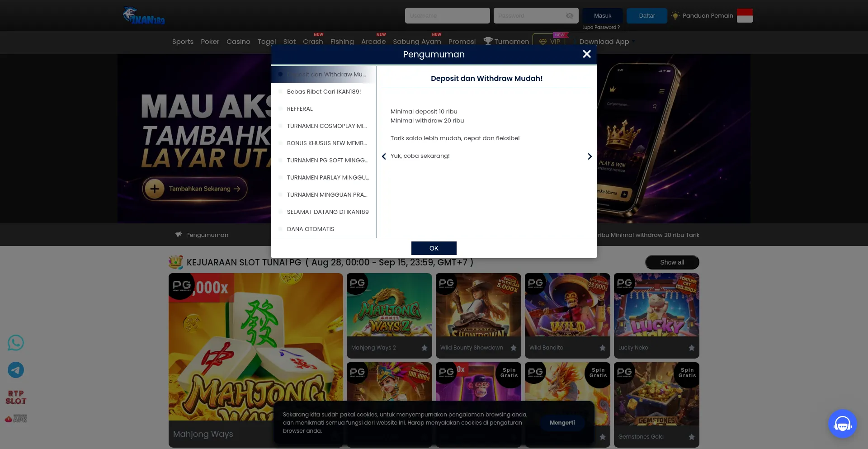Select 'TURNAMEN COSMOPLAY' announcement
The width and height of the screenshot is (868, 449).
(324, 126)
